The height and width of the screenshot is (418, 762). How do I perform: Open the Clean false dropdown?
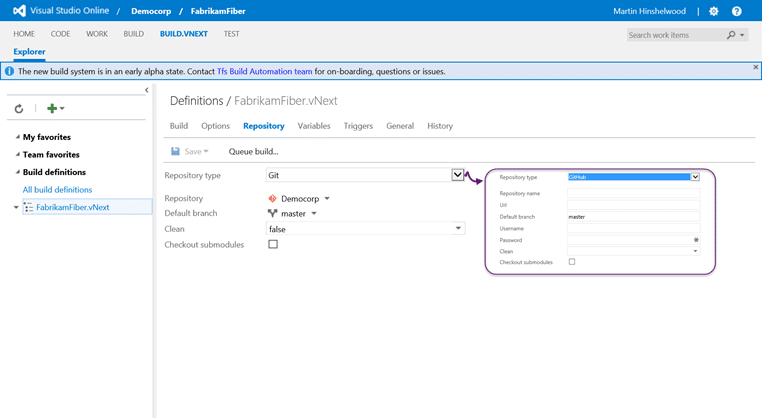click(x=365, y=228)
